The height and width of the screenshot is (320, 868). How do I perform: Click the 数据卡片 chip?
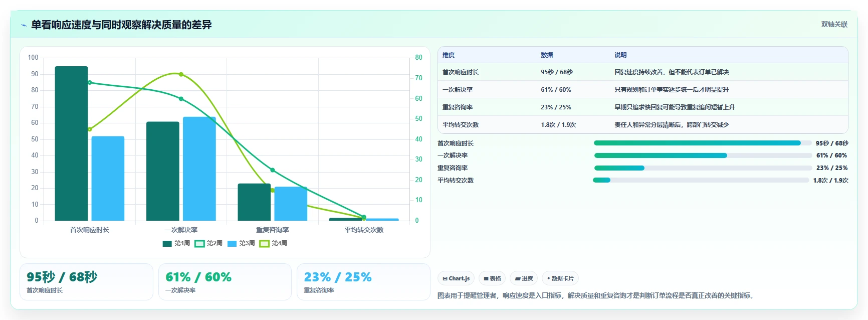(x=560, y=278)
